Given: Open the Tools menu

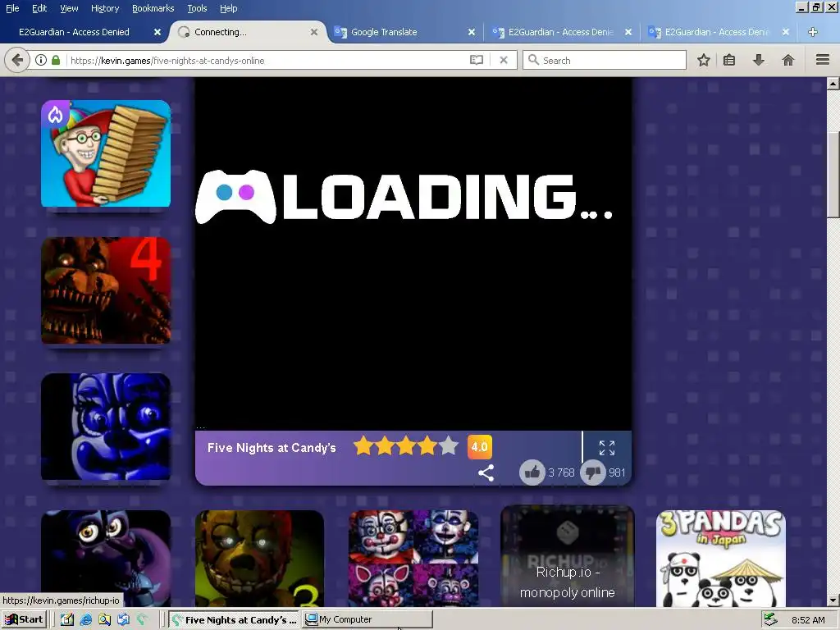Looking at the screenshot, I should coord(197,8).
